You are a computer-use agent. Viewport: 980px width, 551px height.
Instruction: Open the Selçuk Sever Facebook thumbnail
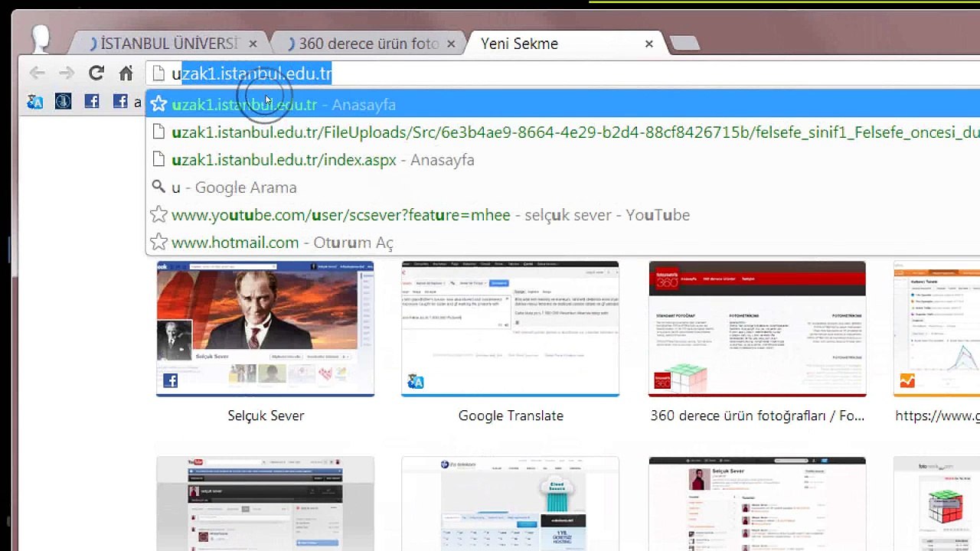tap(266, 329)
